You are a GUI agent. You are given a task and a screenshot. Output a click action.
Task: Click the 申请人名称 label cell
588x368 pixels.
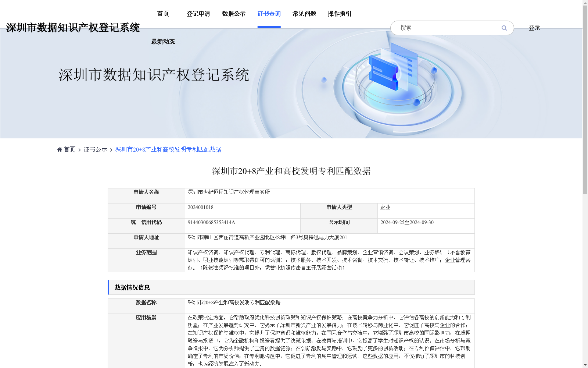point(146,196)
